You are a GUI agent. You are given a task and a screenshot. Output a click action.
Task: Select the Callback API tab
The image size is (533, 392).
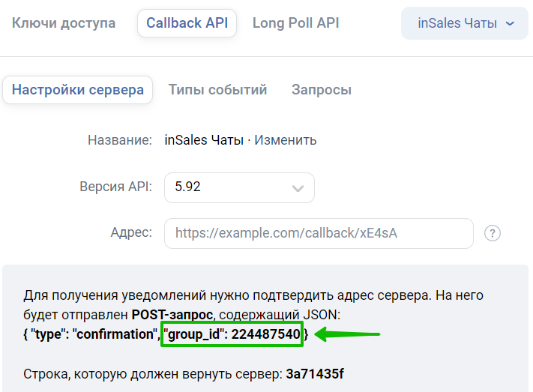(x=187, y=23)
